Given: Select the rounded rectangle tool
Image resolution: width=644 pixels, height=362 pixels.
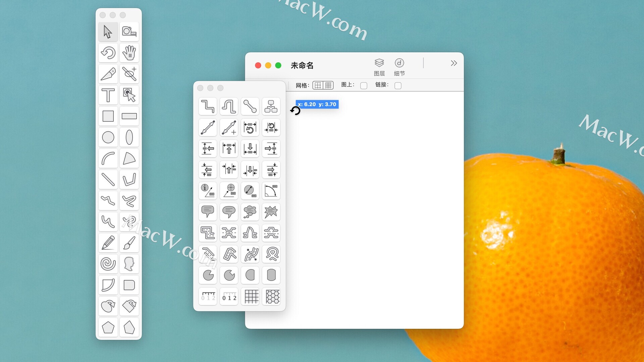Looking at the screenshot, I should (x=129, y=285).
